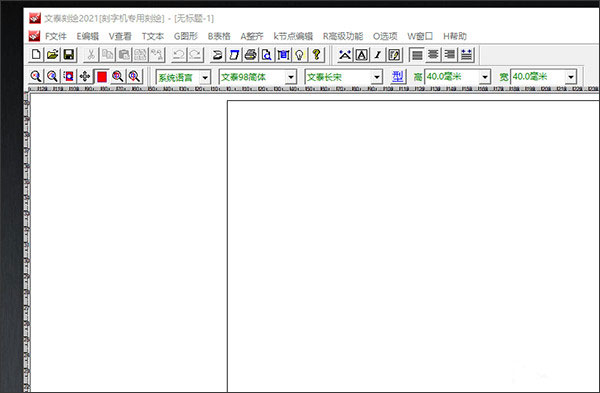Screen dimensions: 600x393
Task: Save the file using the floppy disk icon
Action: [x=69, y=55]
